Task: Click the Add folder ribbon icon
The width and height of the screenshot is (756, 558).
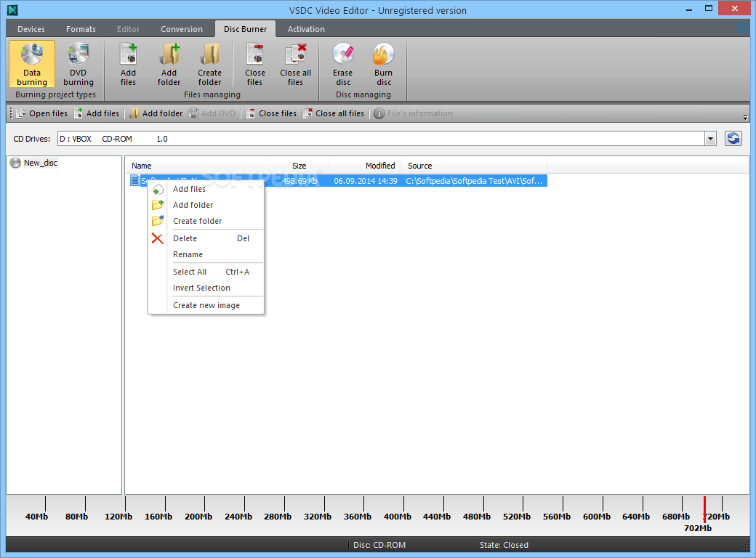Action: [x=169, y=64]
